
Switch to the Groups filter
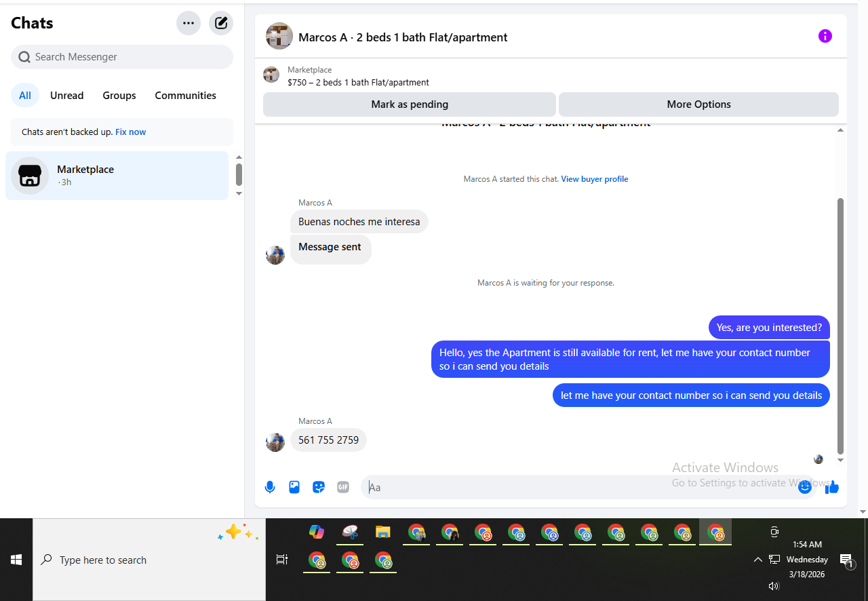click(119, 96)
